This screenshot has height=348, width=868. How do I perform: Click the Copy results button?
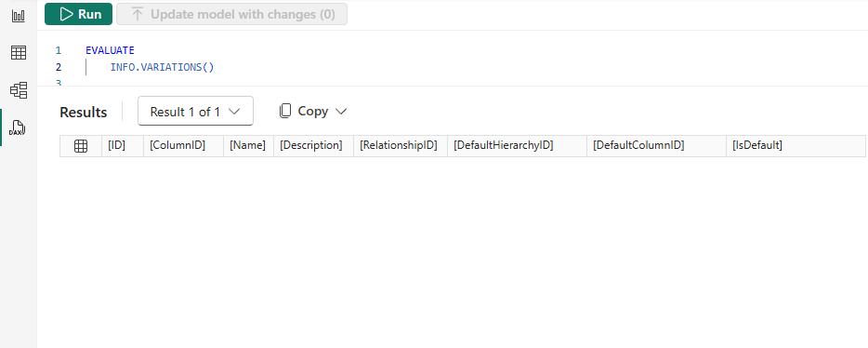304,112
